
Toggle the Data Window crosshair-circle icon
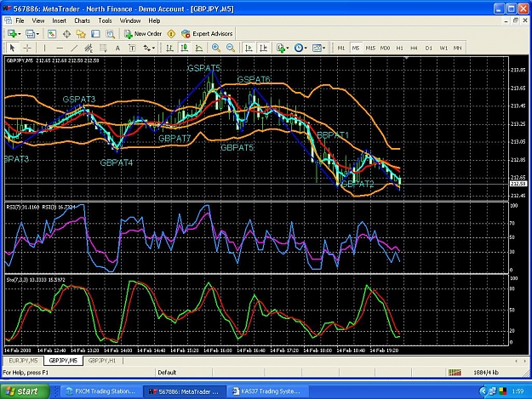(x=66, y=34)
